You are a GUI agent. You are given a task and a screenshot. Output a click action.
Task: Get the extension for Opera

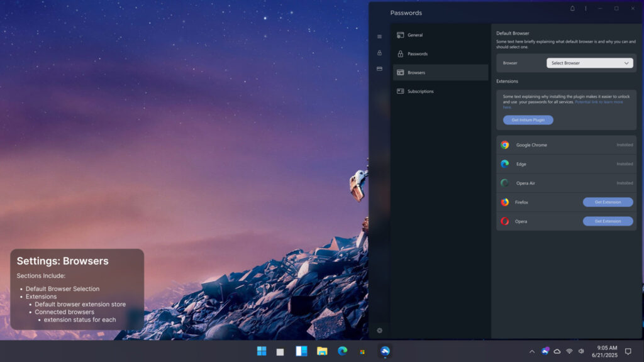click(x=608, y=221)
